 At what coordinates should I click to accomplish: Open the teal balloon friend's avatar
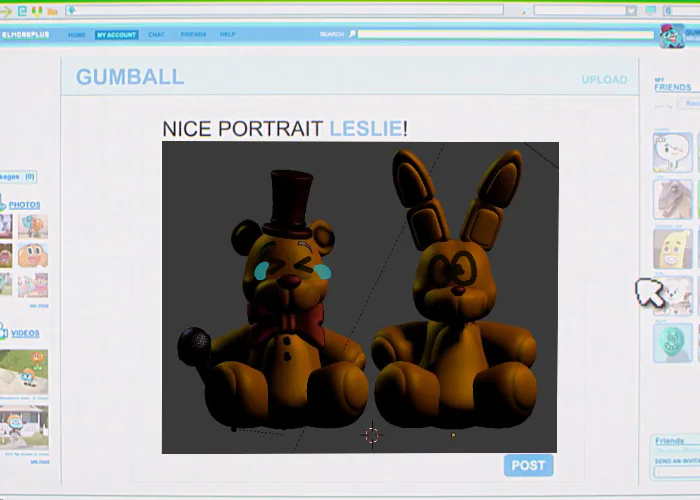tap(673, 344)
